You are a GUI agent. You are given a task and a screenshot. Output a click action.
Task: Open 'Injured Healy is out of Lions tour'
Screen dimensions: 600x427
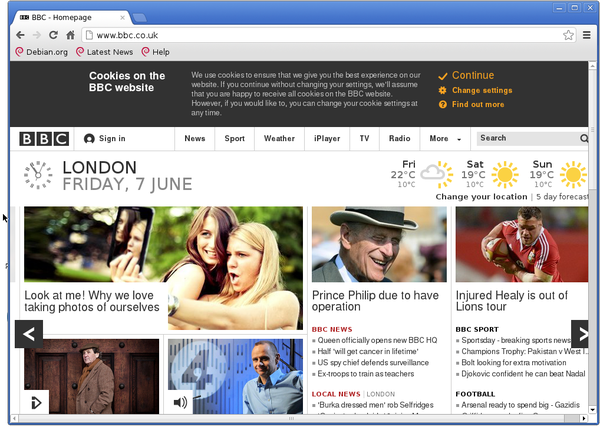512,301
